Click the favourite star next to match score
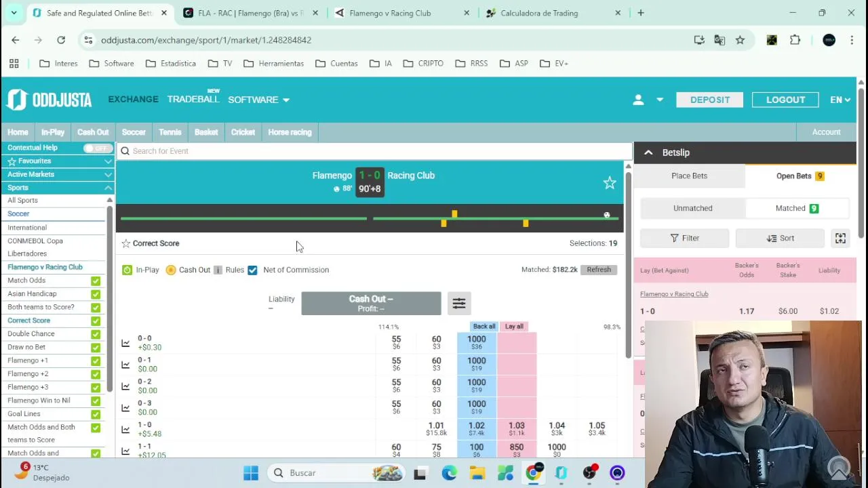The width and height of the screenshot is (868, 488). pyautogui.click(x=610, y=183)
